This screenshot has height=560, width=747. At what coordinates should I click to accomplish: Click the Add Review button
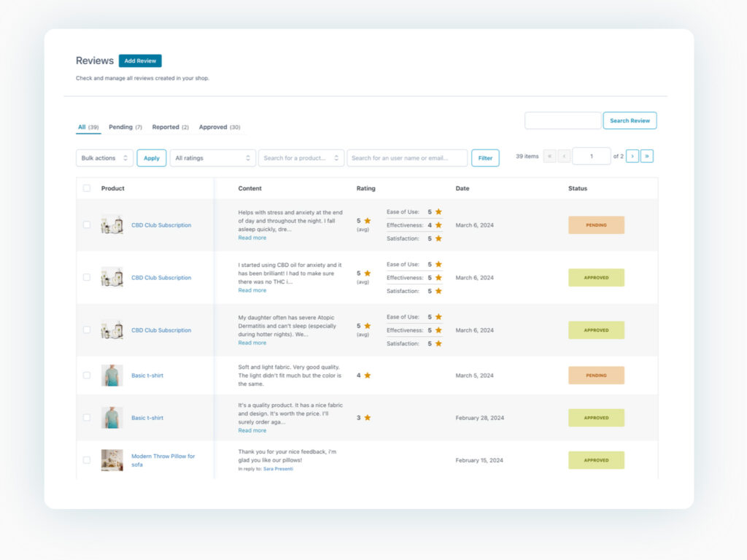(x=140, y=61)
